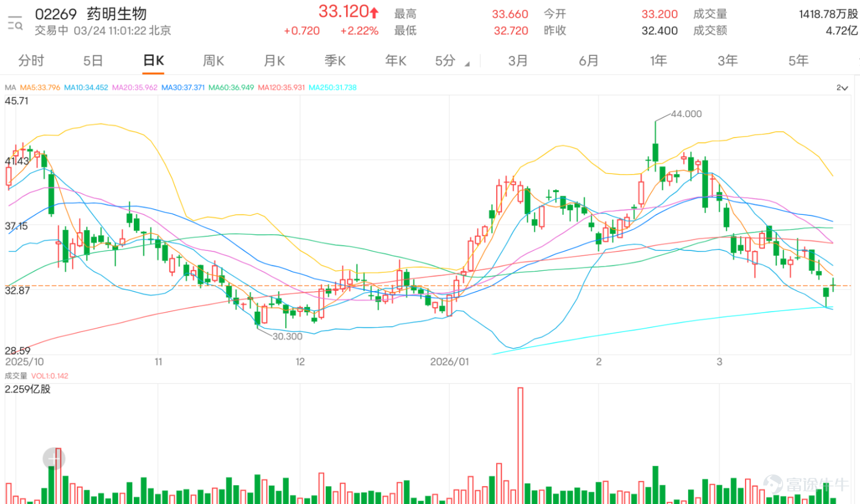Click the 45.71 price axis label
This screenshot has width=860, height=504.
[x=17, y=101]
